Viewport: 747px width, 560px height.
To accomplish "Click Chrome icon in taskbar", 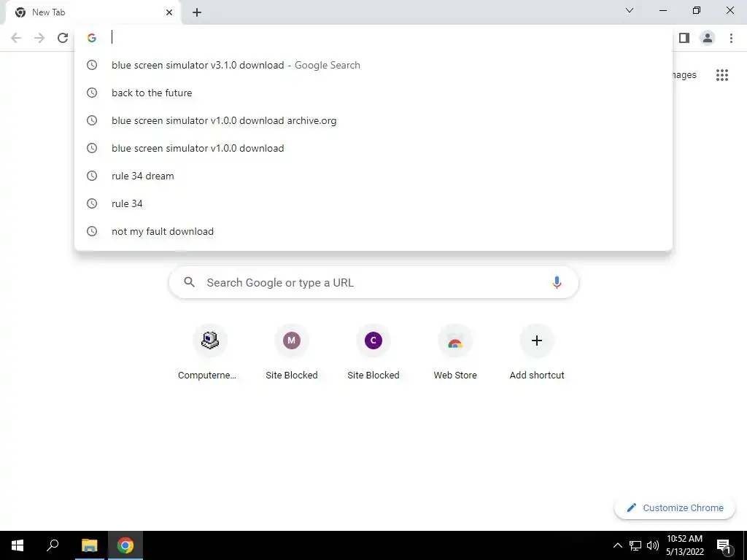I will (x=125, y=545).
